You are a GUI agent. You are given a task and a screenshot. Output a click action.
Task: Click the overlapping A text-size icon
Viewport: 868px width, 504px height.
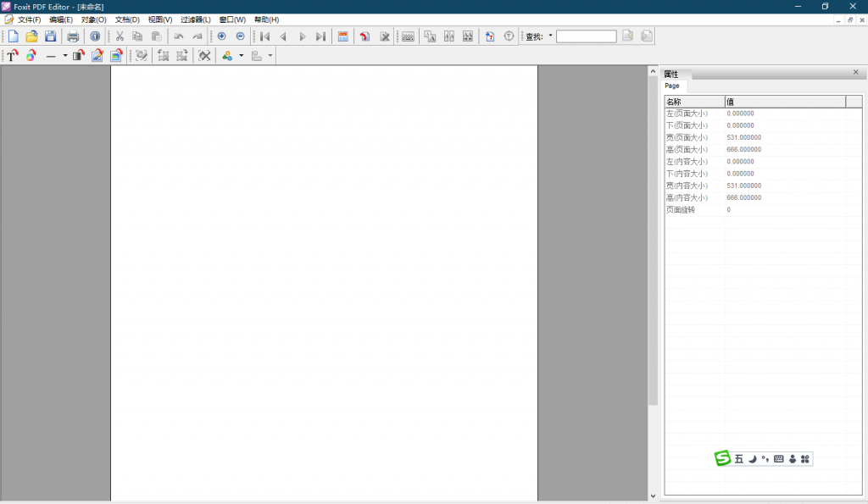tap(430, 36)
